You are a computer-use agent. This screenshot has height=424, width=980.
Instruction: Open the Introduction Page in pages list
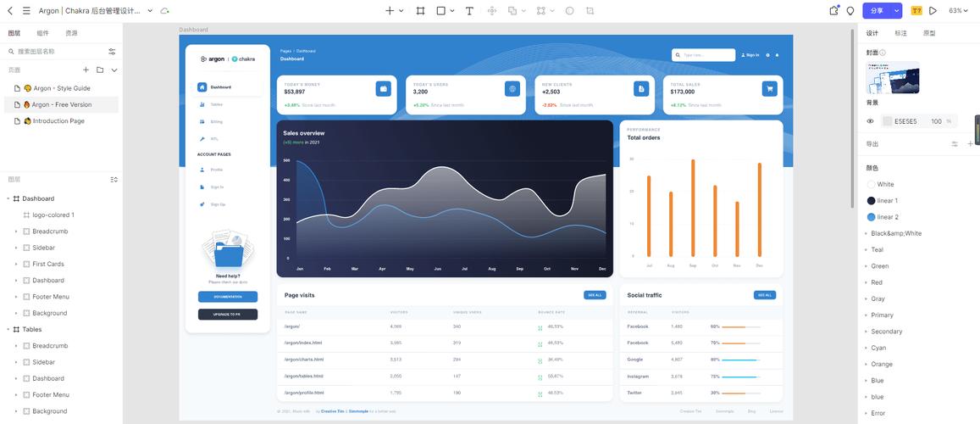[58, 121]
